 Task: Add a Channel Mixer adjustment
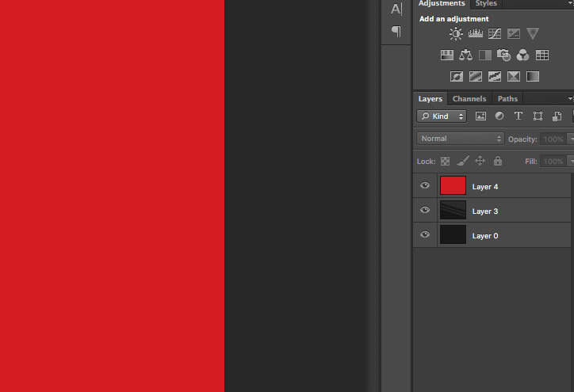523,55
